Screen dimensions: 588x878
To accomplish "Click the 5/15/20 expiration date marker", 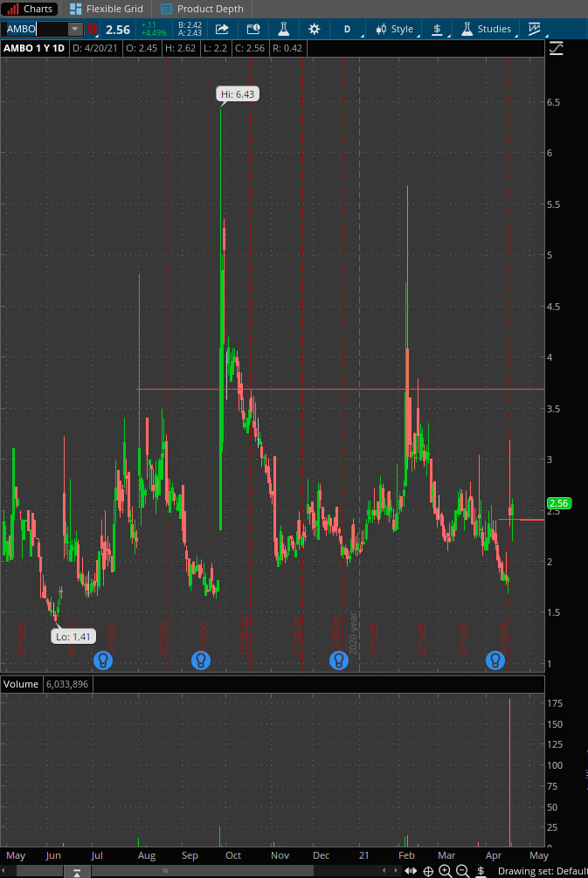I will 22,638.
